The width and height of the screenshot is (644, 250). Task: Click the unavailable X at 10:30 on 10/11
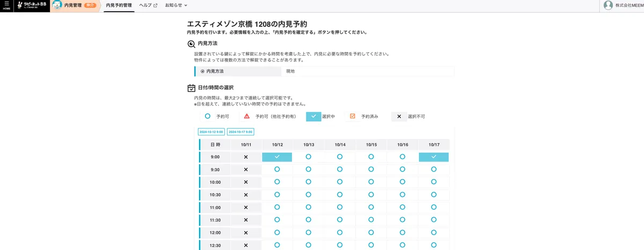(246, 195)
